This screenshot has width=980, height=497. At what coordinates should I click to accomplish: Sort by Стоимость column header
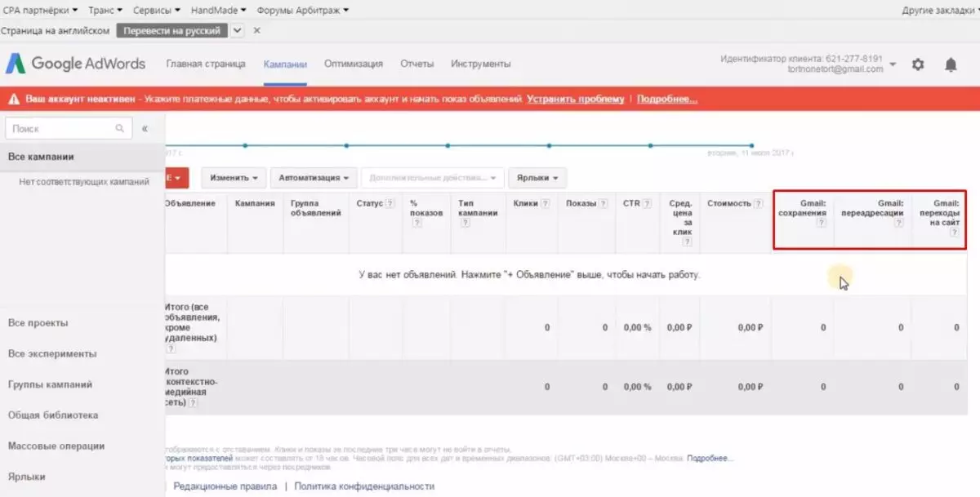pyautogui.click(x=729, y=203)
